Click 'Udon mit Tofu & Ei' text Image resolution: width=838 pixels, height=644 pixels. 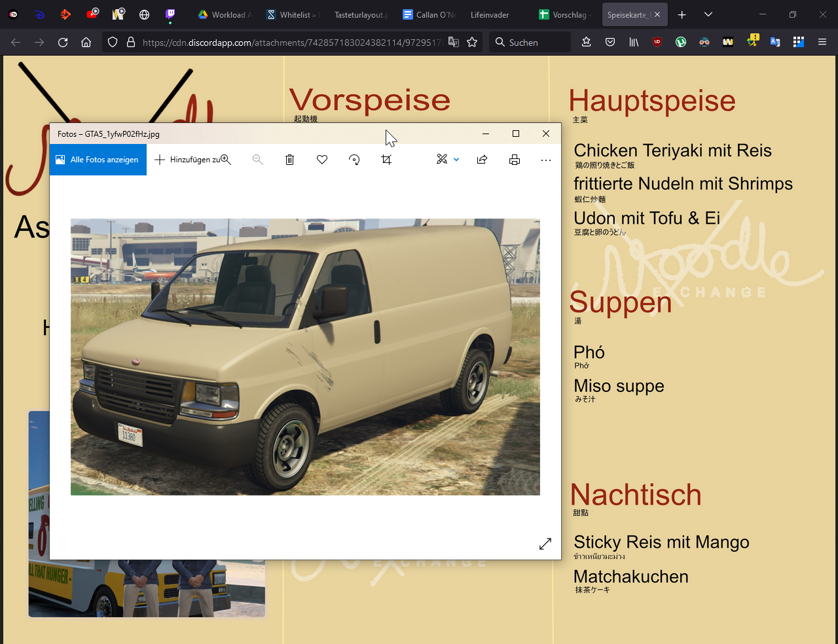[647, 218]
